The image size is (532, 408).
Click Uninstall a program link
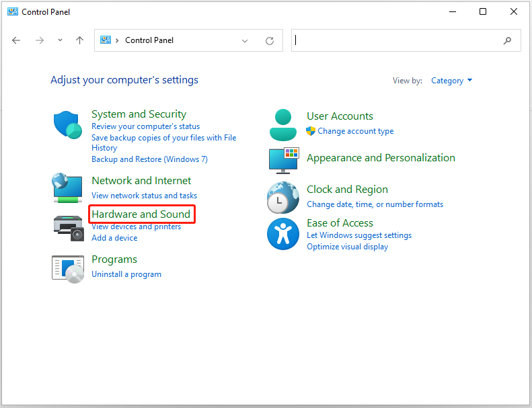[126, 274]
